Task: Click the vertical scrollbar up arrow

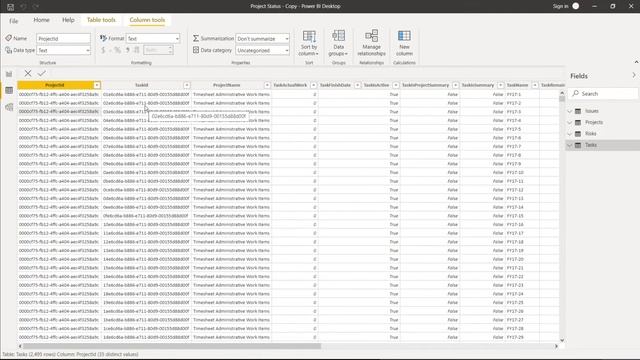Action: coord(562,93)
